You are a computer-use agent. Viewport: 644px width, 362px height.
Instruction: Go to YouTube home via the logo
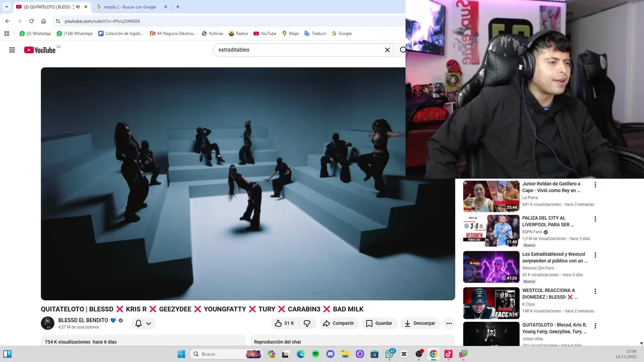tap(40, 50)
